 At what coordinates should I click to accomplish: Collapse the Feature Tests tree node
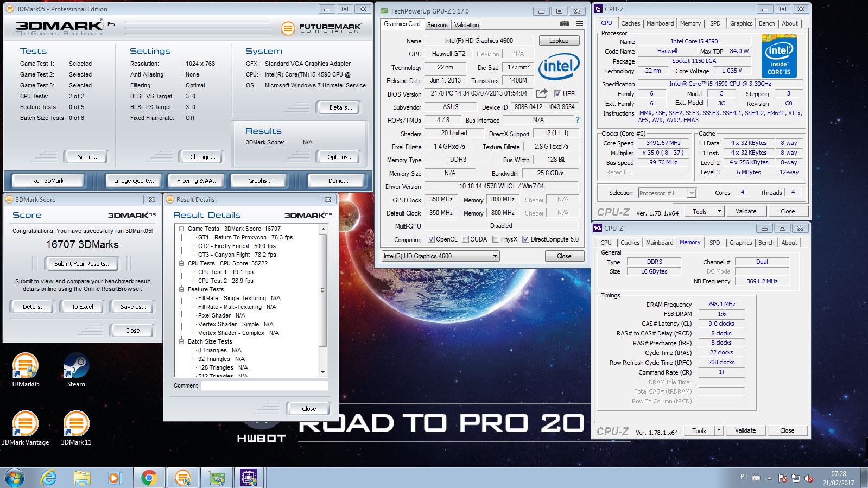click(182, 289)
